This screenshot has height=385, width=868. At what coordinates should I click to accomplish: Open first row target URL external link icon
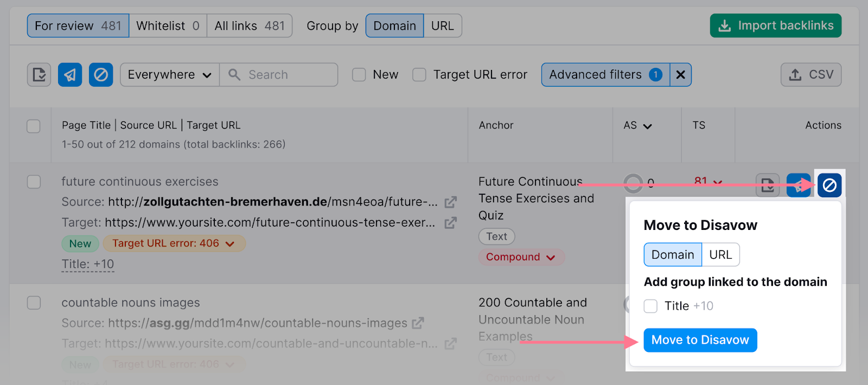[x=450, y=223]
